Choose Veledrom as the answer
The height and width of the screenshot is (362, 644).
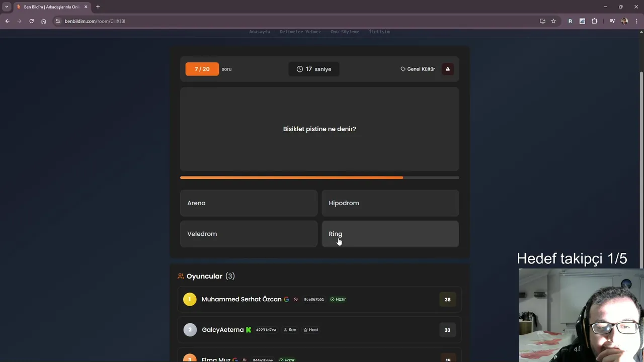[x=249, y=234]
